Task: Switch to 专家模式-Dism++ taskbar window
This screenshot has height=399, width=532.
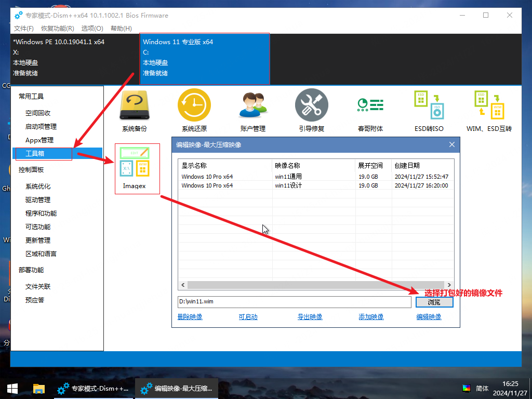Action: point(95,389)
